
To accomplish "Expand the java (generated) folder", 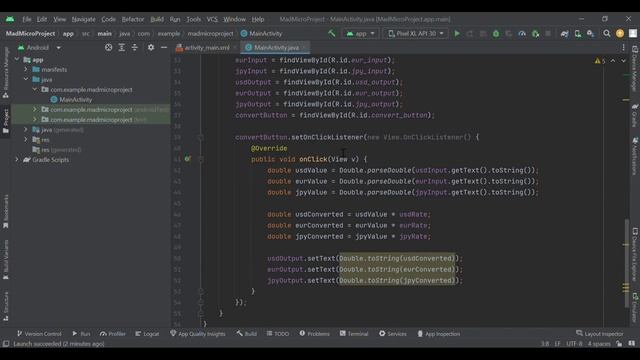I will click(26, 129).
